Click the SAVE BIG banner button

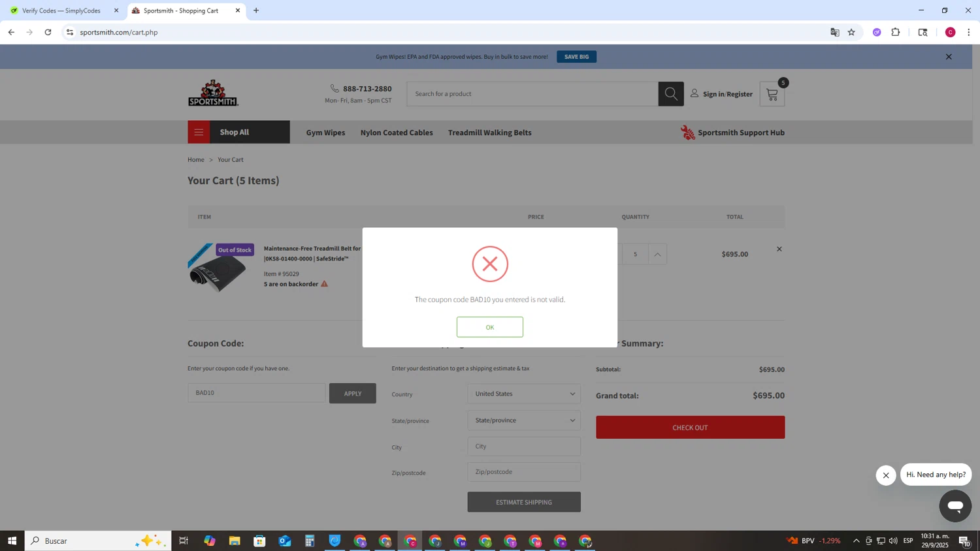tap(576, 57)
